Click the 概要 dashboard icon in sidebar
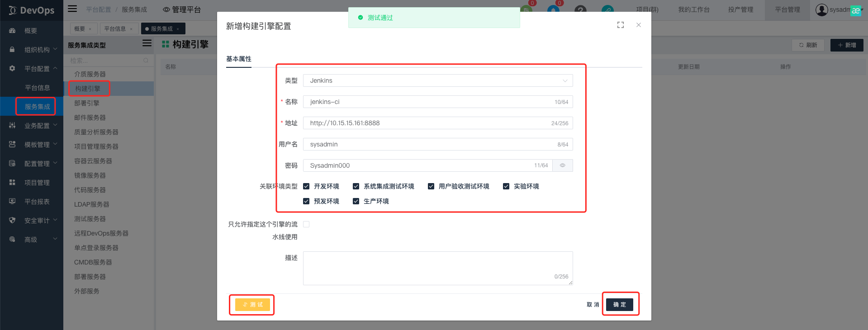The height and width of the screenshot is (330, 868). (12, 31)
